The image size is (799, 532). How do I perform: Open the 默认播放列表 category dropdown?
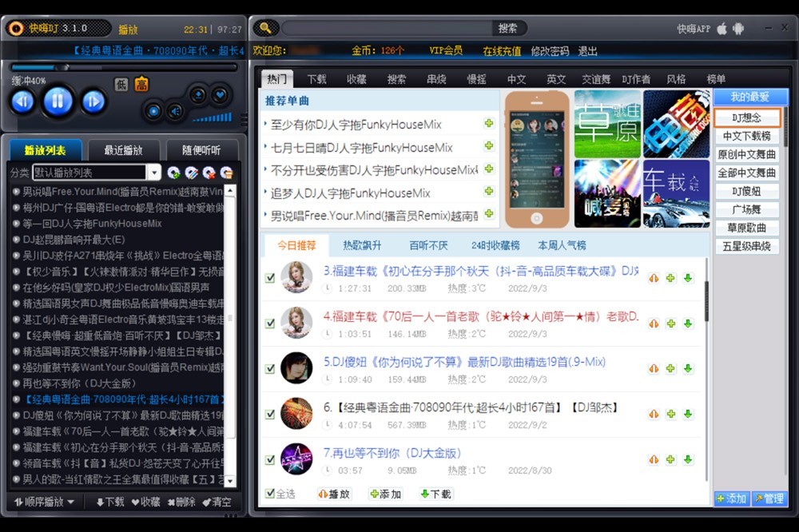point(154,173)
